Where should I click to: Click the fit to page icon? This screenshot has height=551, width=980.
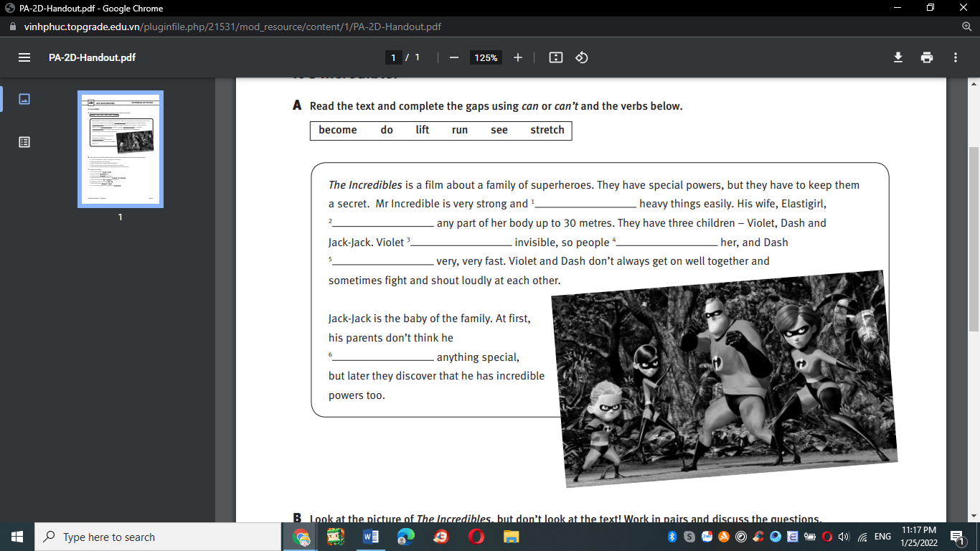click(556, 57)
